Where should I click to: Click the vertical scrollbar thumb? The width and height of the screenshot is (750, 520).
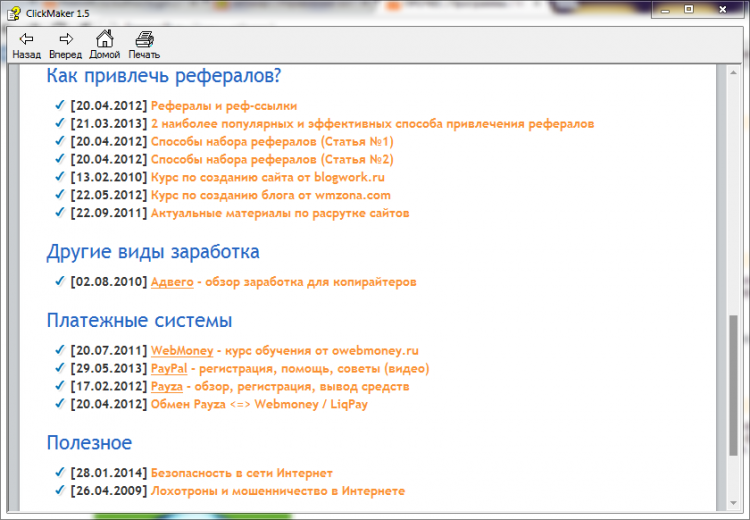tap(733, 386)
